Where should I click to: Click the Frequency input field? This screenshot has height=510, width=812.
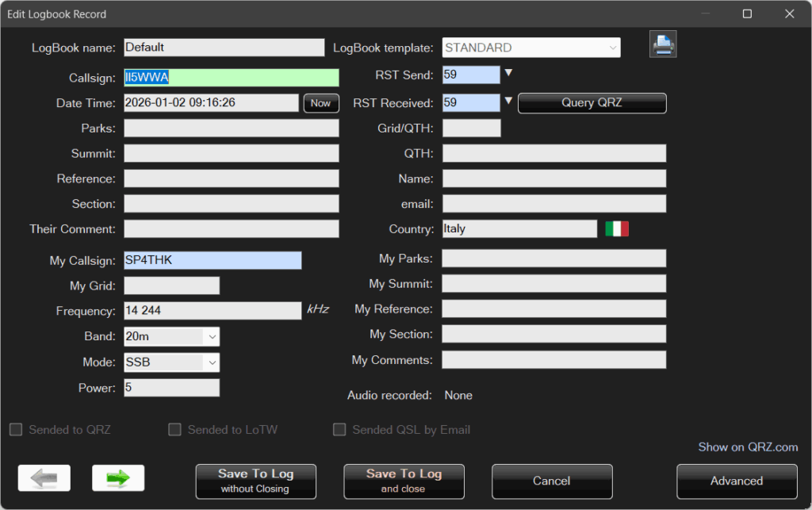pos(212,311)
